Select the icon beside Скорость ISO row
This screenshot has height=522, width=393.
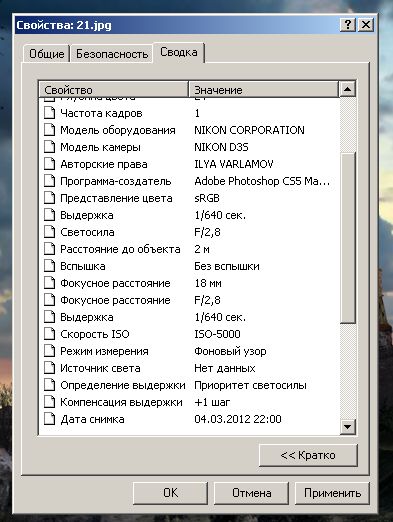[49, 334]
